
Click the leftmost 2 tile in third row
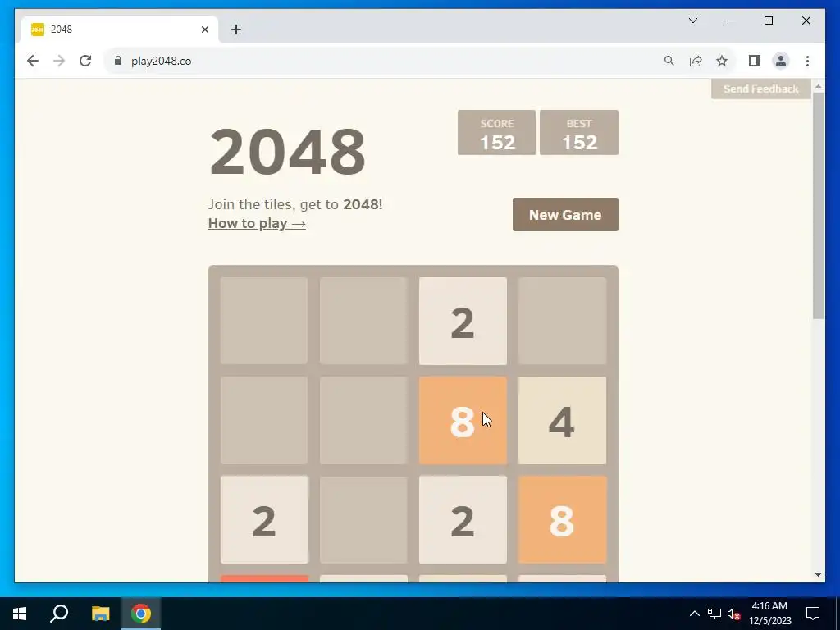[x=264, y=519]
